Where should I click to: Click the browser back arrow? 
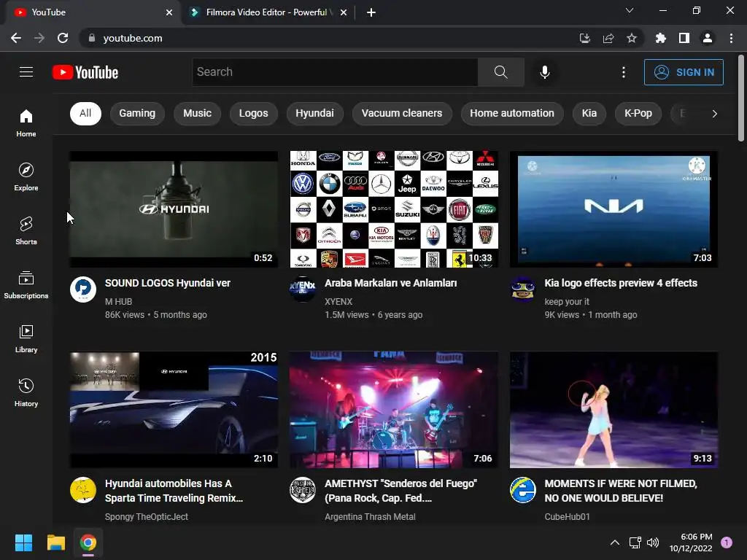16,38
